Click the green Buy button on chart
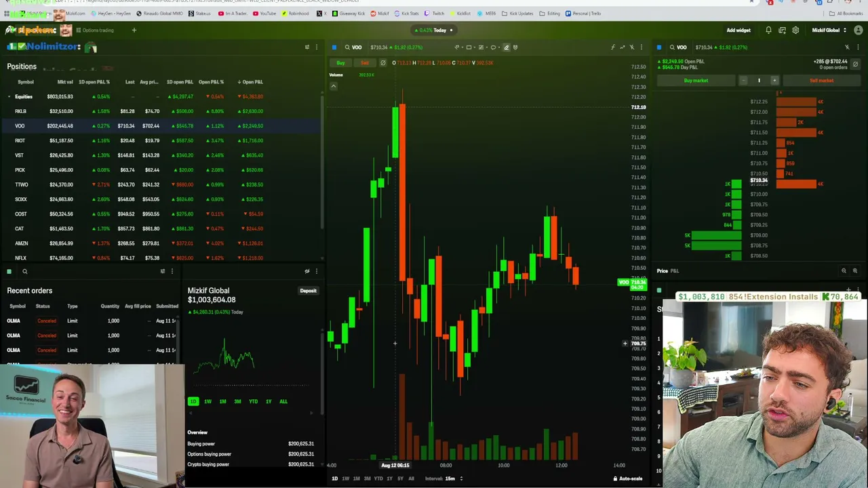Image resolution: width=868 pixels, height=488 pixels. [x=340, y=63]
